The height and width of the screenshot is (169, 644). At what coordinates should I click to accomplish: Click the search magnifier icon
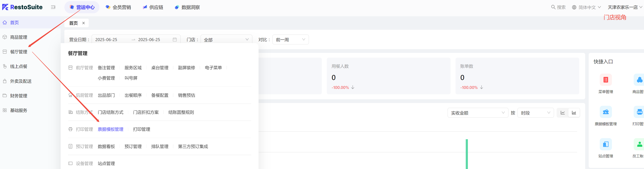point(553,7)
